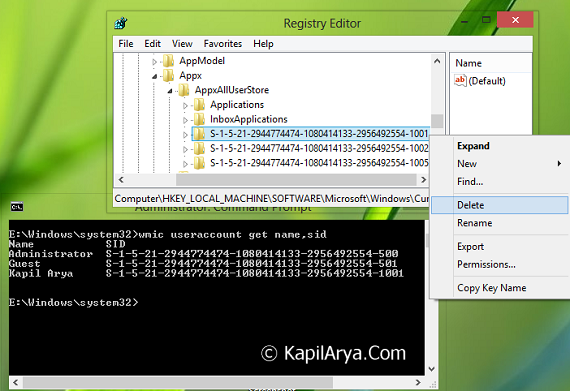Maximize the Registry Editor window
570x391 pixels.
click(486, 20)
